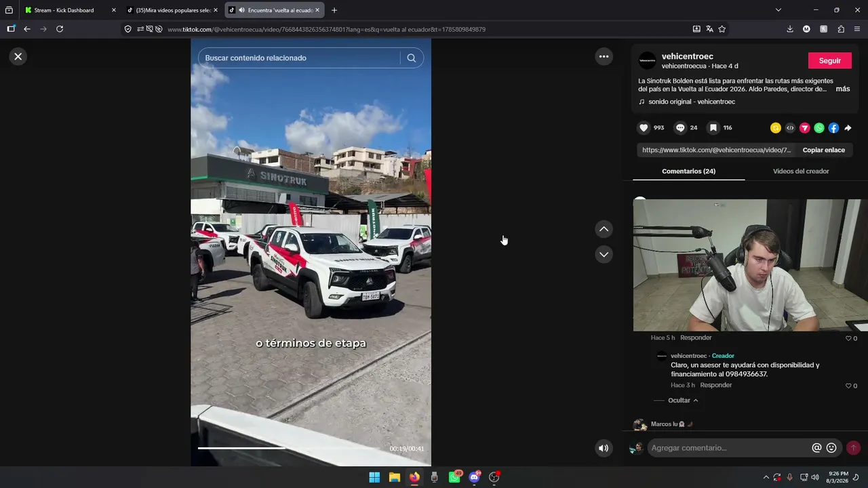Close the 'Stream - Kick Dashboard' tab
The image size is (868, 488).
pyautogui.click(x=113, y=10)
